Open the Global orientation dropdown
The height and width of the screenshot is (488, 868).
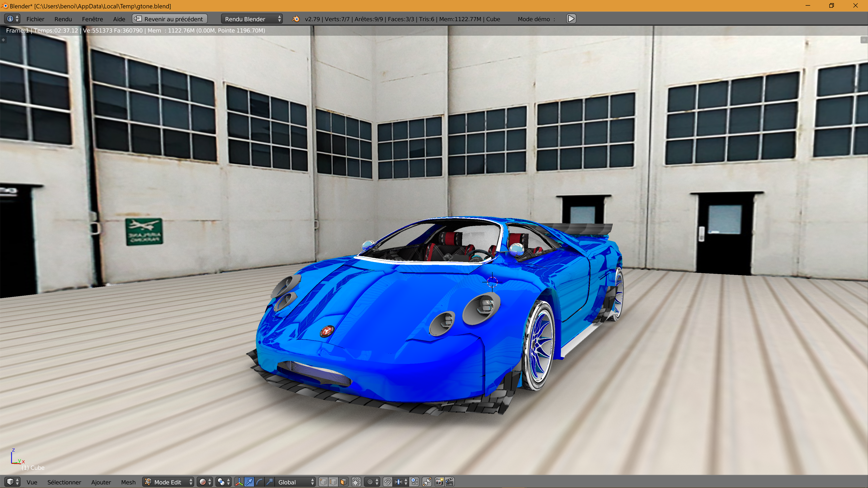pyautogui.click(x=295, y=482)
